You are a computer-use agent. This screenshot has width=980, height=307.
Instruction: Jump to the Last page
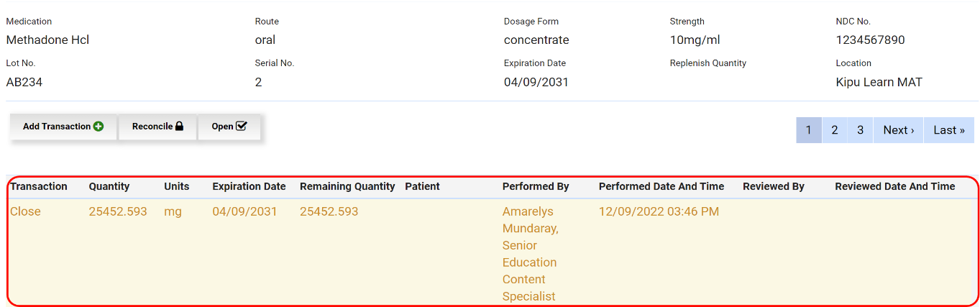pyautogui.click(x=948, y=130)
